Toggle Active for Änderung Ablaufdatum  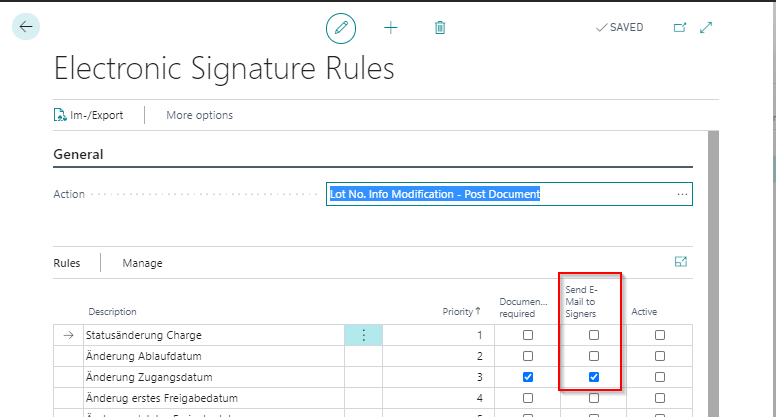point(660,356)
